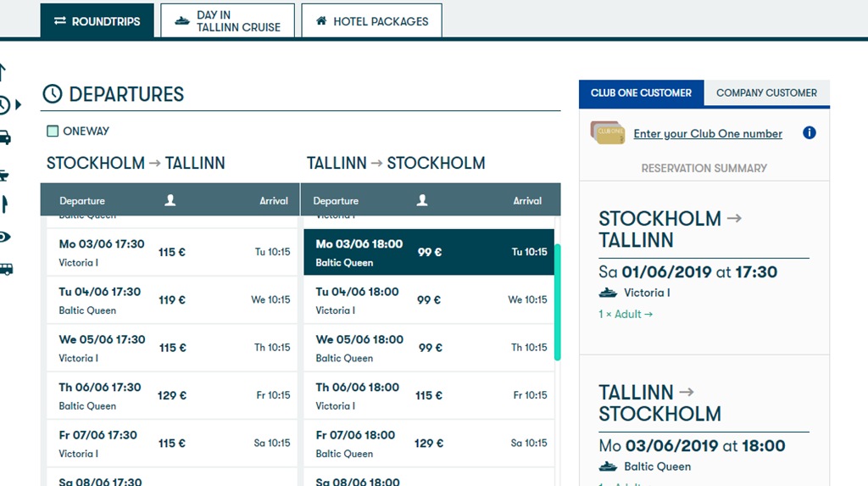Enable the Oneway checkbox
The width and height of the screenshot is (868, 486).
coord(53,131)
